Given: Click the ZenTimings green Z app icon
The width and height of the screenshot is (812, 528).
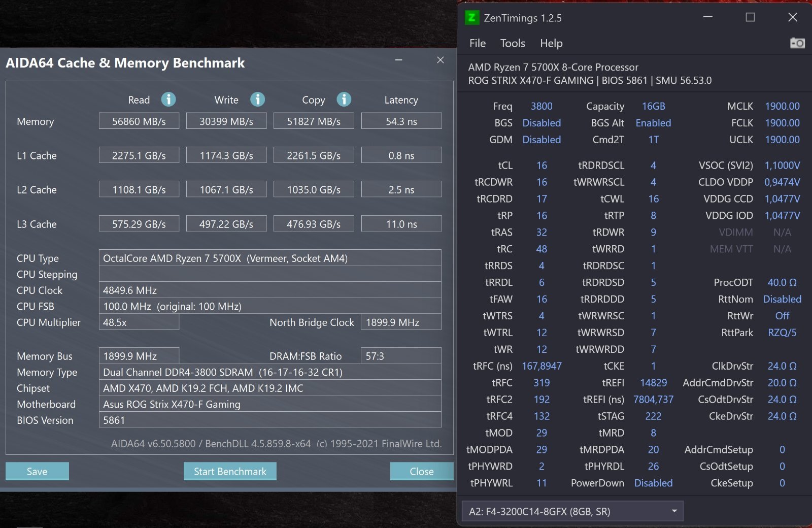Looking at the screenshot, I should (x=472, y=18).
